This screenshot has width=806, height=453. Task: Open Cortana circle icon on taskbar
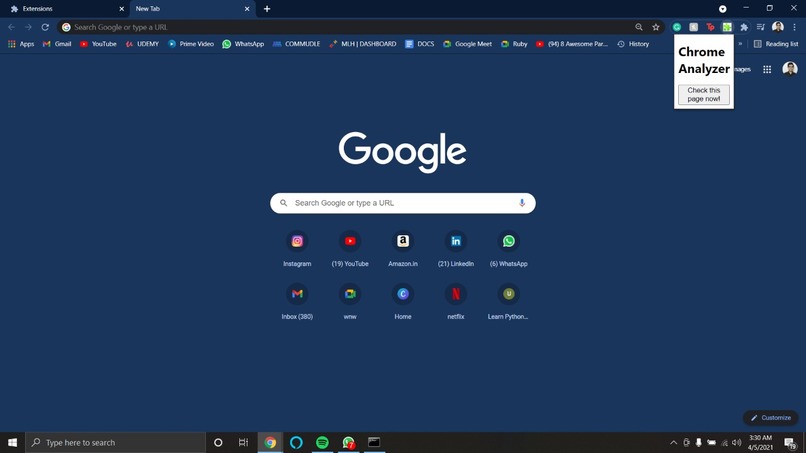click(x=218, y=442)
